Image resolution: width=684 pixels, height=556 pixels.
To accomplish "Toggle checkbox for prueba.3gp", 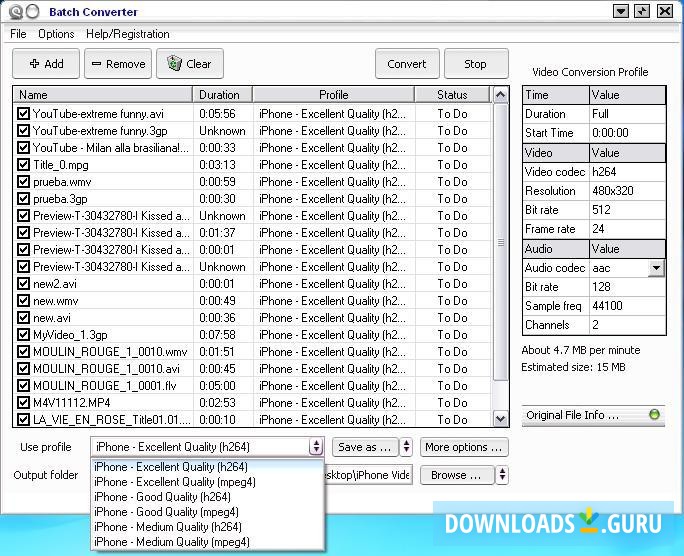I will 23,199.
